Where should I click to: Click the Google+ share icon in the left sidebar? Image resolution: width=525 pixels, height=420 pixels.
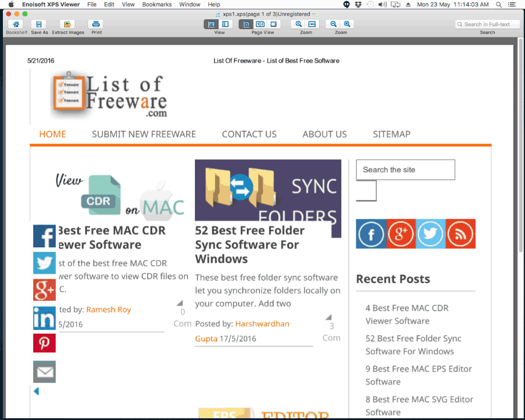click(x=44, y=290)
